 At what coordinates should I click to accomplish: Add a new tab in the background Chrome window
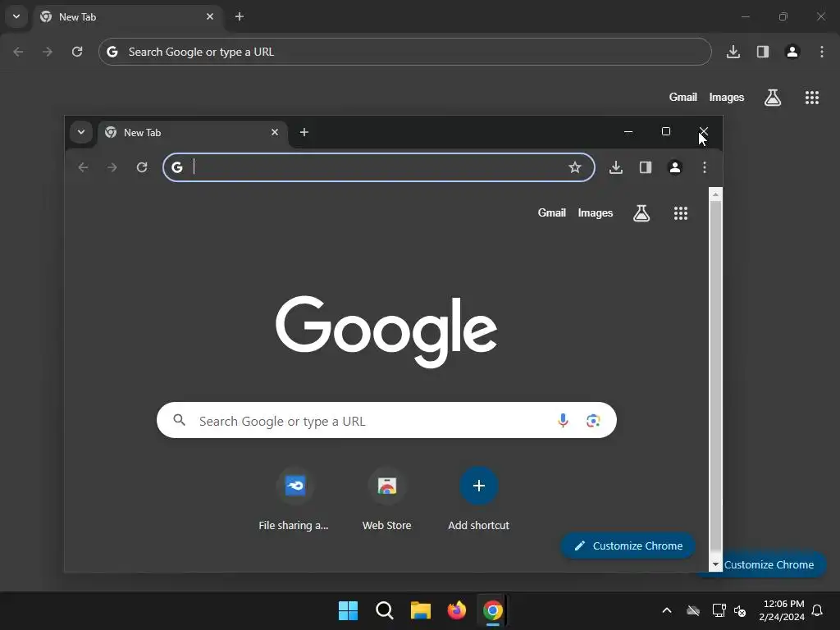(x=240, y=16)
